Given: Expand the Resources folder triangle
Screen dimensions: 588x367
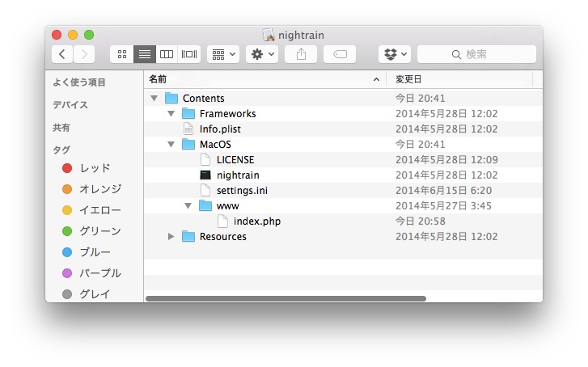Looking at the screenshot, I should pos(171,237).
